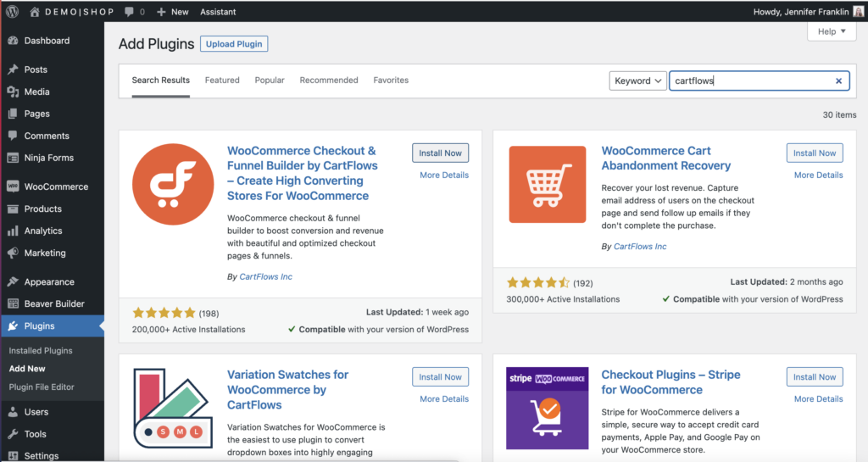Open the Assistant item in admin bar
Image resolution: width=868 pixels, height=462 pixels.
(218, 12)
